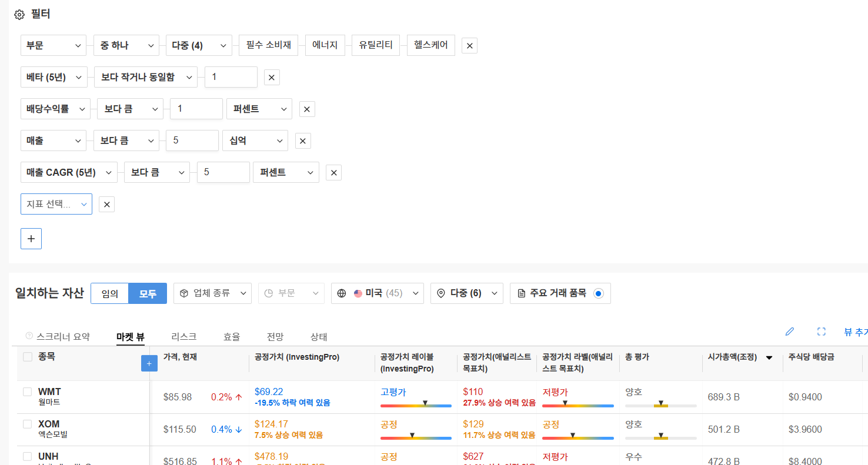The height and width of the screenshot is (465, 868).
Task: Switch to the 스크리너 요약 tab
Action: [x=63, y=337]
